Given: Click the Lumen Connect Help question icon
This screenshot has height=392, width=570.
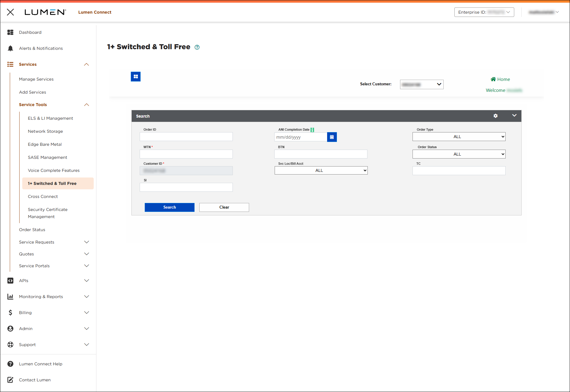Looking at the screenshot, I should point(10,364).
